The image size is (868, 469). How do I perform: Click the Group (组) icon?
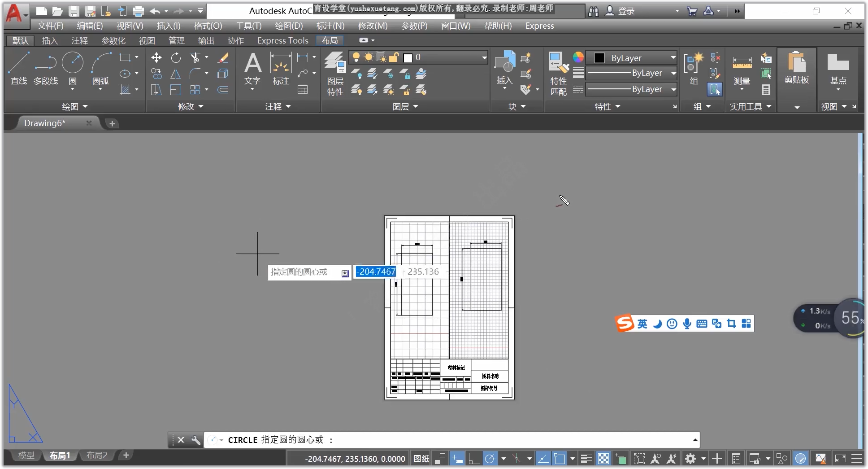[694, 68]
